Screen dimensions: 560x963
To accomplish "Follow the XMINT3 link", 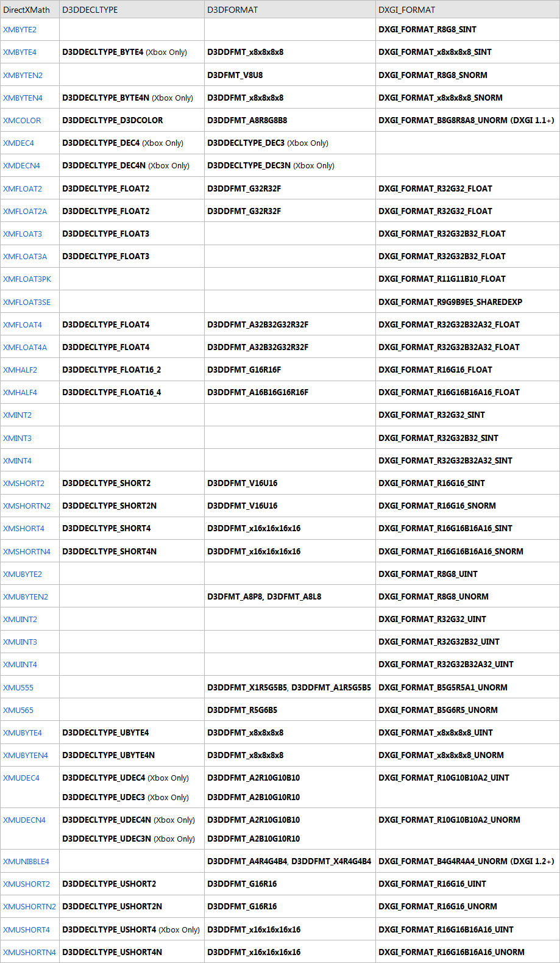I will coord(17,438).
